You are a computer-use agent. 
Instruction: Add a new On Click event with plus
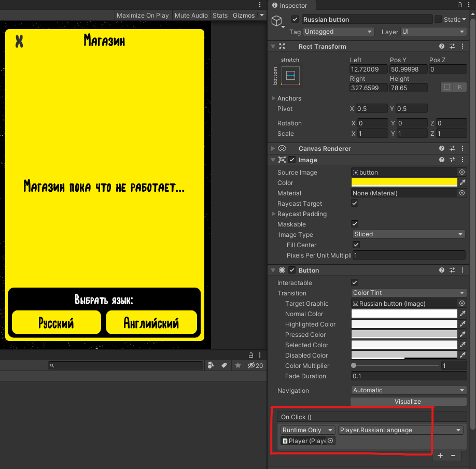[440, 456]
